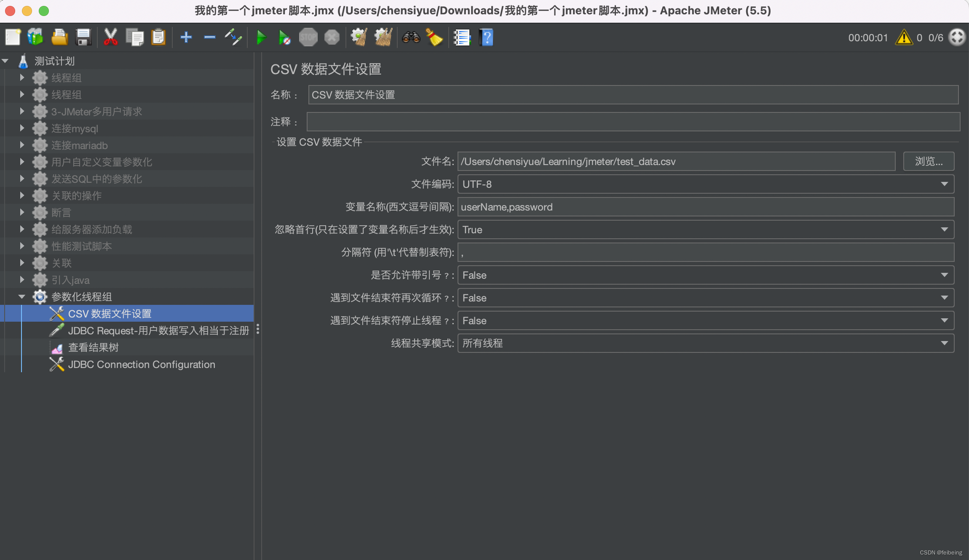Click the Clear results broom icon
Screen dimensions: 969x560
pyautogui.click(x=359, y=37)
